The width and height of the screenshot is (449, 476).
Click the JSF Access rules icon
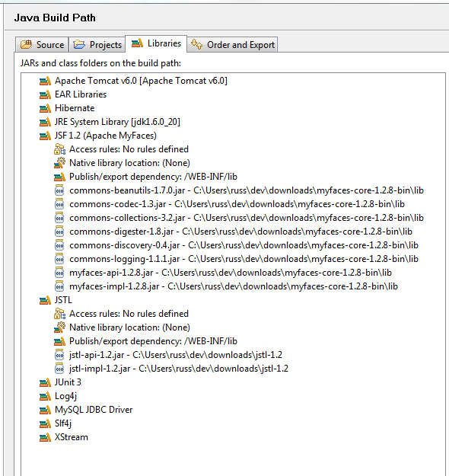pos(60,149)
